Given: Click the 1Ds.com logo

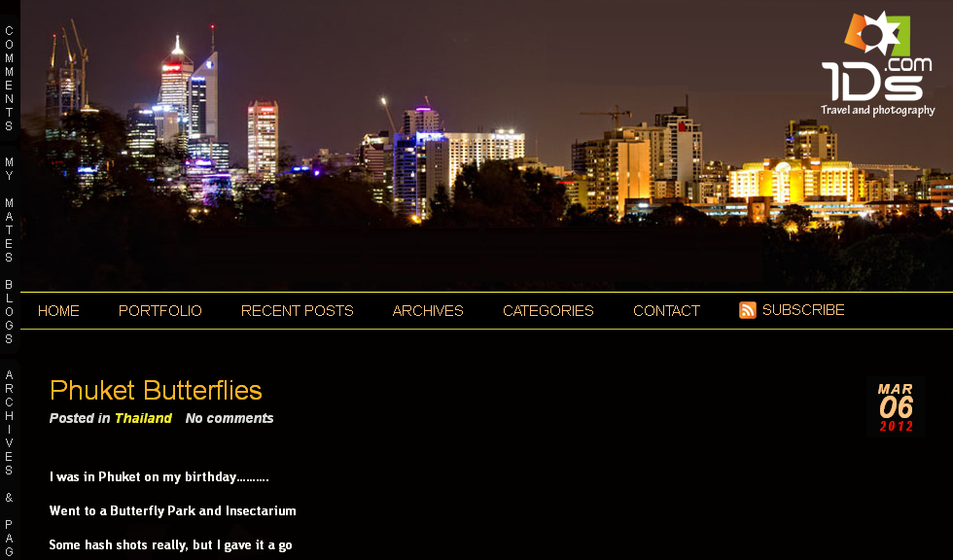Looking at the screenshot, I should point(877,64).
